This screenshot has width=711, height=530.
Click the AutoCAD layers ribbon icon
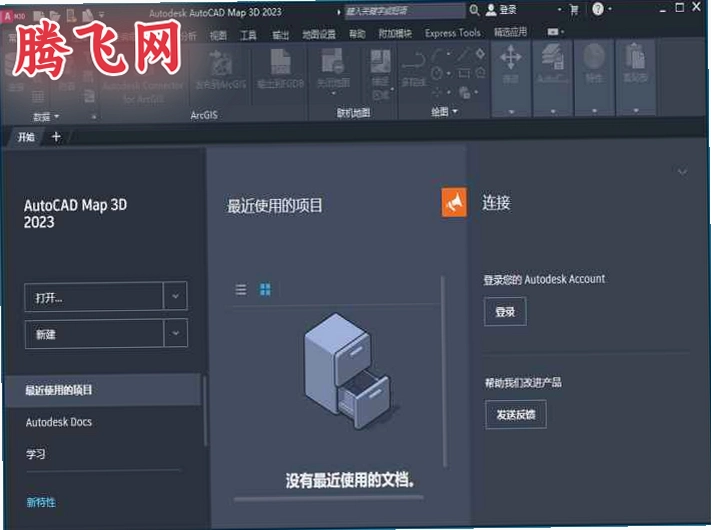(552, 58)
